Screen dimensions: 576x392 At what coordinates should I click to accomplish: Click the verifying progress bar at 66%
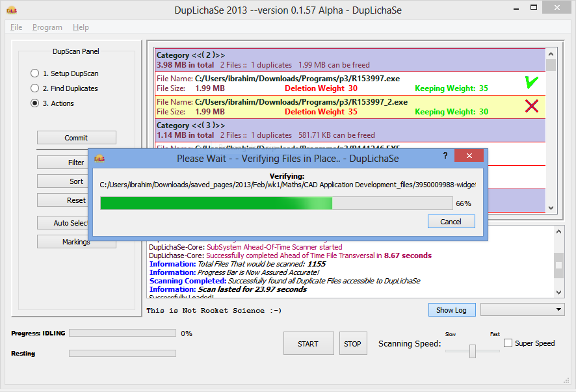coord(276,203)
